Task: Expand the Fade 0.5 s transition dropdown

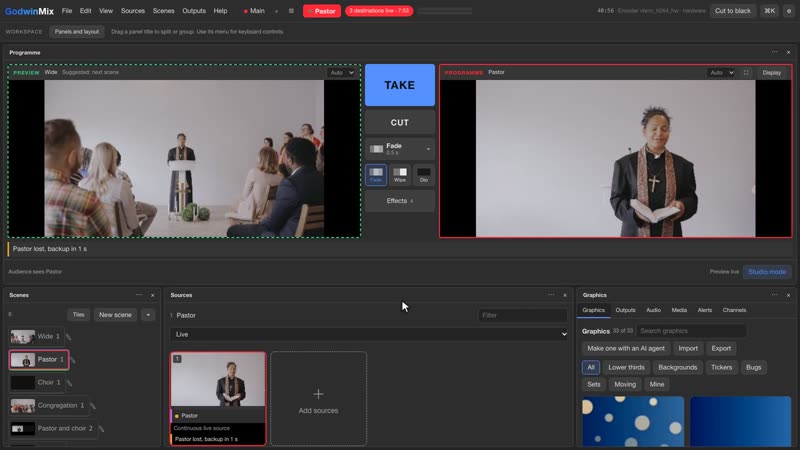Action: tap(400, 149)
